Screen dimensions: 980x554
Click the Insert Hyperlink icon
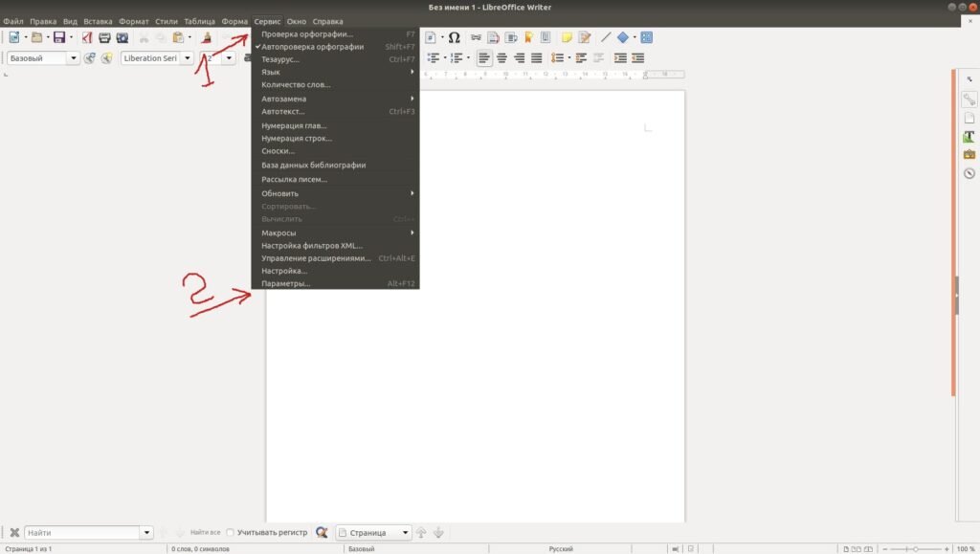[x=477, y=37]
